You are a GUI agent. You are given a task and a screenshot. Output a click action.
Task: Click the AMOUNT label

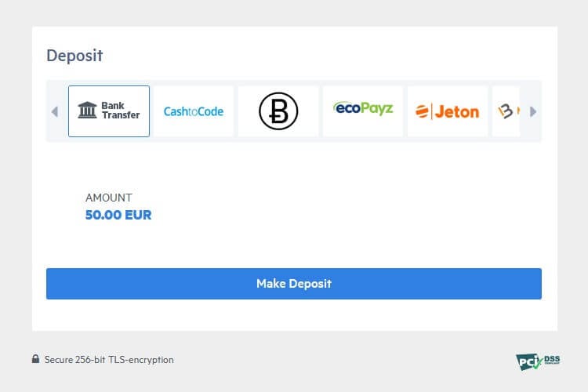tap(109, 198)
